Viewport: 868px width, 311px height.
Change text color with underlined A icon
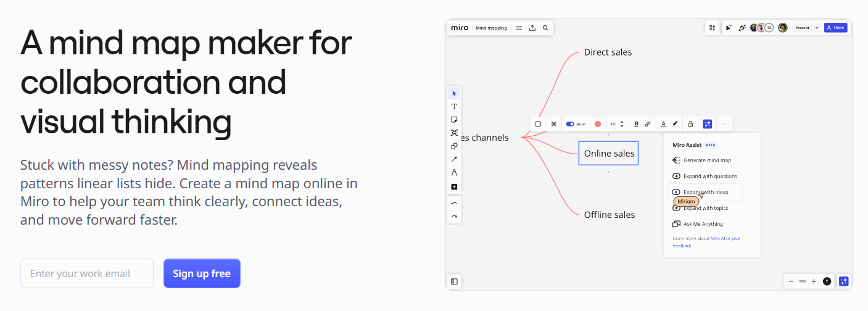point(664,124)
